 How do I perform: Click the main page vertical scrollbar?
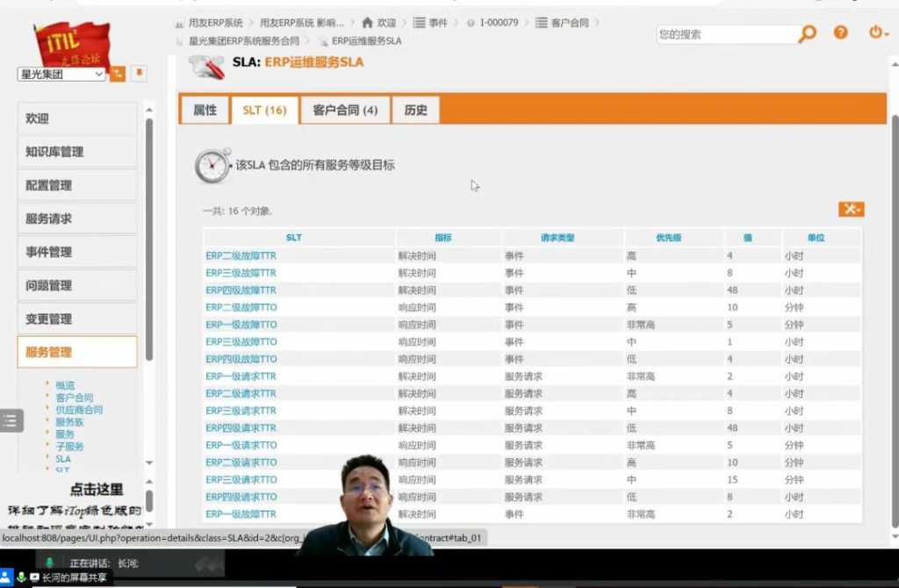point(895,321)
